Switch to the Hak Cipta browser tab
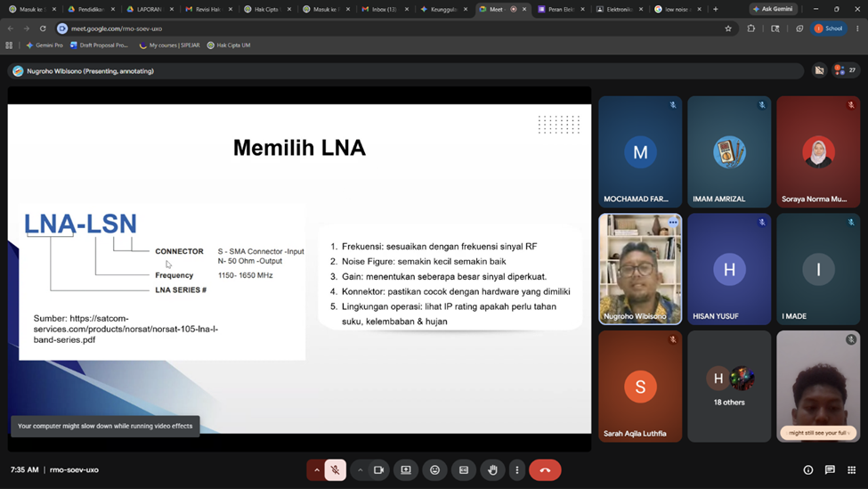 [266, 9]
